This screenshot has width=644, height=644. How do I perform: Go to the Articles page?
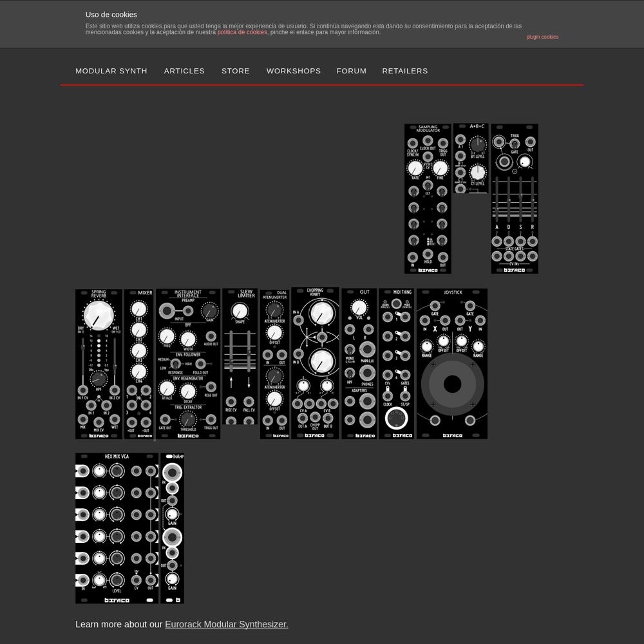tap(184, 71)
